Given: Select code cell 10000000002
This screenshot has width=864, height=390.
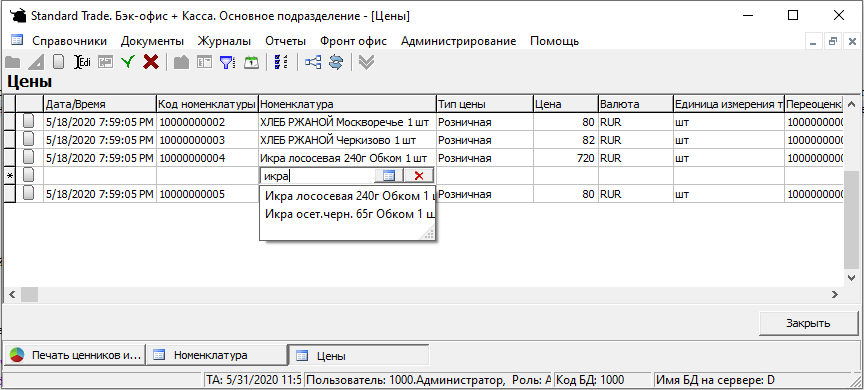Looking at the screenshot, I should click(207, 122).
